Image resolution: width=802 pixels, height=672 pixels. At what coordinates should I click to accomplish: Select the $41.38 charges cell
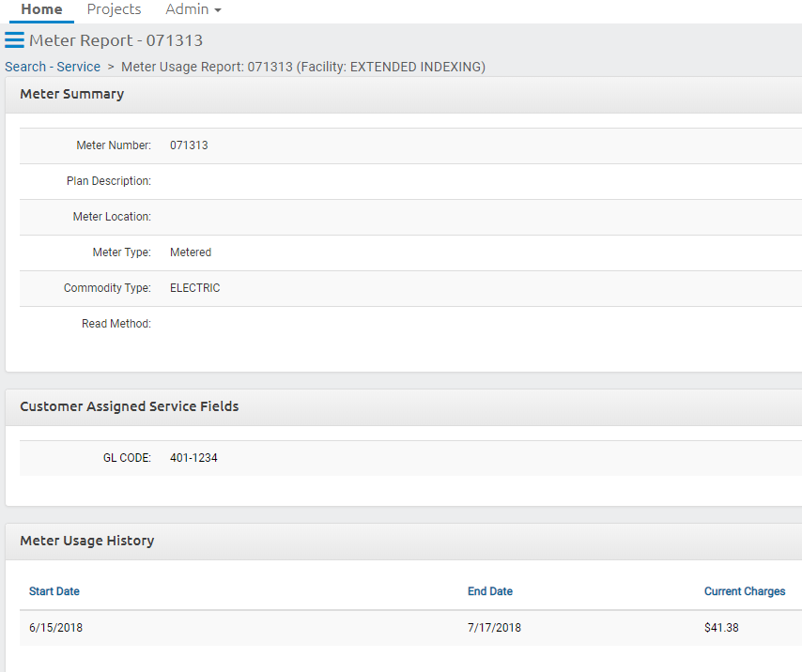coord(721,628)
